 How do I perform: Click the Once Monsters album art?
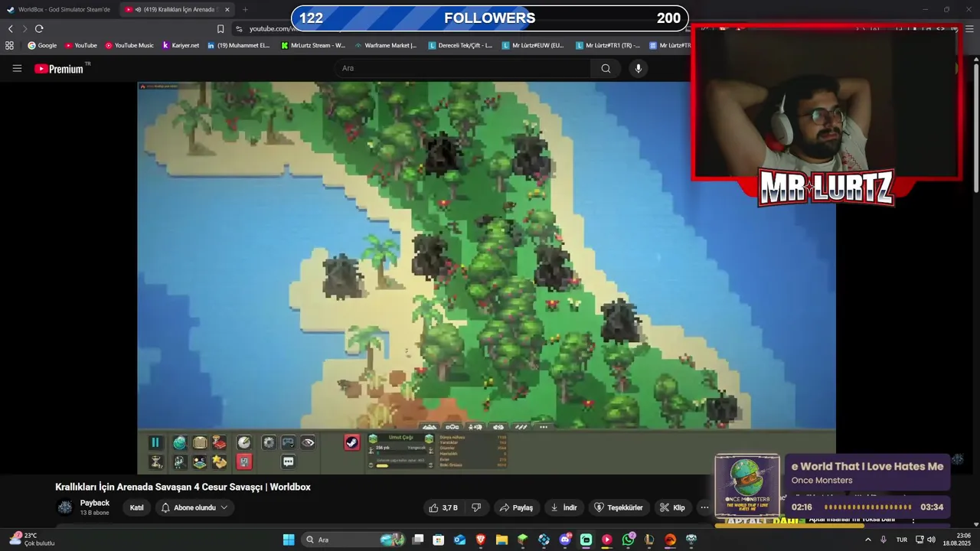pyautogui.click(x=747, y=487)
